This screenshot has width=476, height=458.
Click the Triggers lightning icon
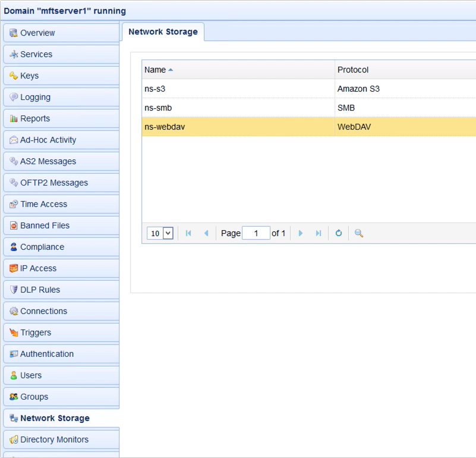14,332
